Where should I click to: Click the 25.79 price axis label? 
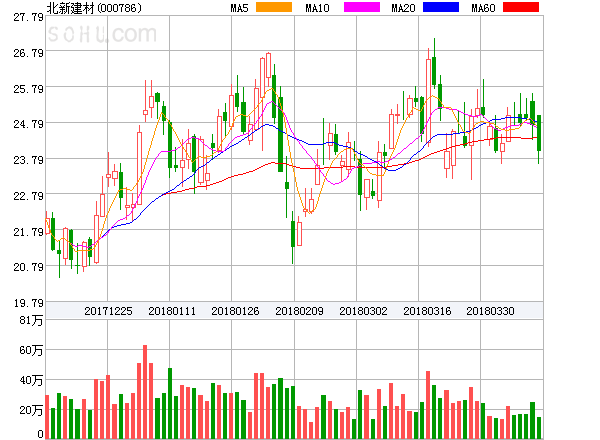28,89
